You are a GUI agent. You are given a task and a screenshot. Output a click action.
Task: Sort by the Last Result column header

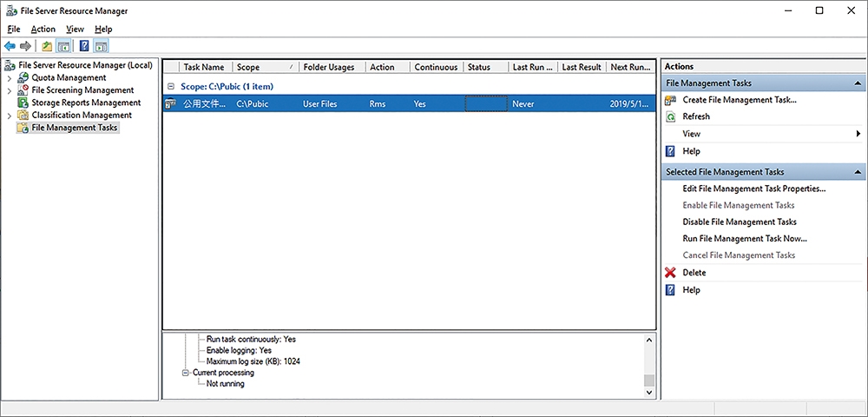click(582, 67)
